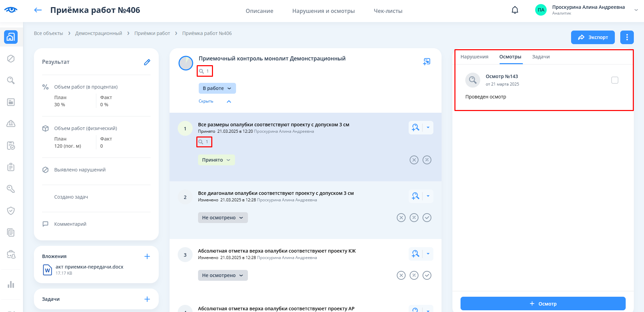Viewport: 644px width, 312px height.
Task: Switch to the Нарушения tab
Action: (474, 57)
